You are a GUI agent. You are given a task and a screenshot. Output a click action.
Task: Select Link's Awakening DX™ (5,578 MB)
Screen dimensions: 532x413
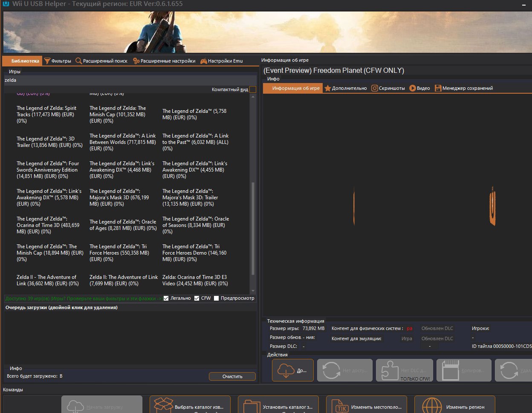(49, 198)
